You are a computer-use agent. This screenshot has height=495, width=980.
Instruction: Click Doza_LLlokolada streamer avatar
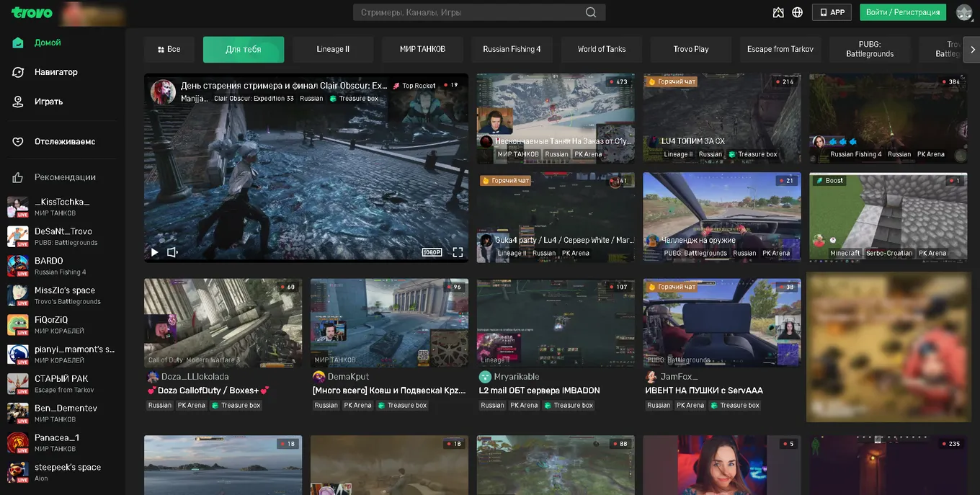(x=153, y=377)
